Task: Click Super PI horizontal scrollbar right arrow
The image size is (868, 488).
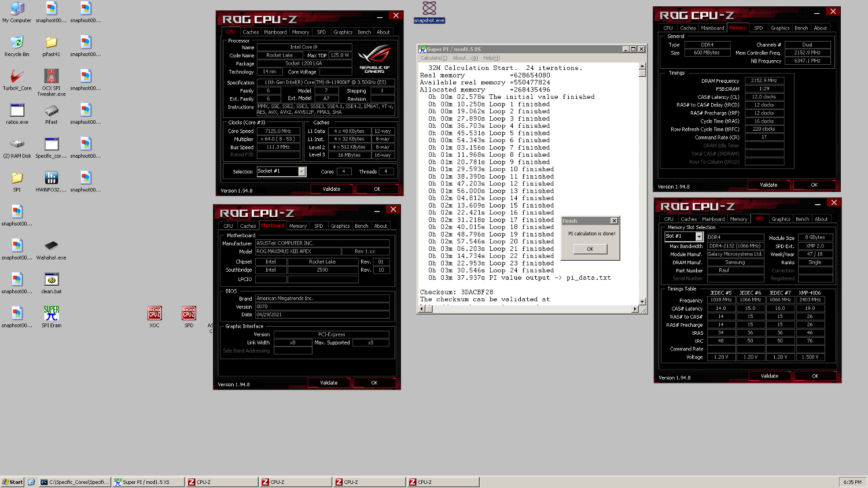Action: click(635, 309)
